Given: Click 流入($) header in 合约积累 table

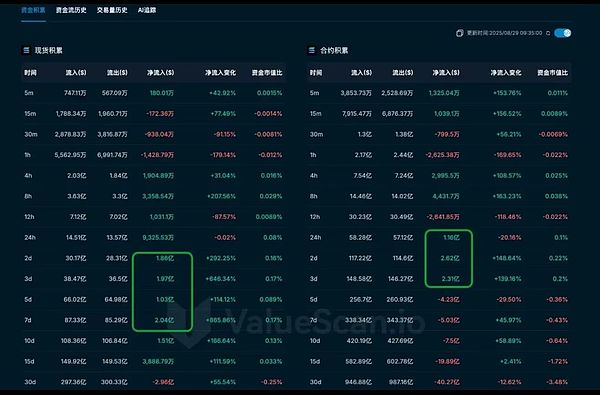Looking at the screenshot, I should point(361,73).
